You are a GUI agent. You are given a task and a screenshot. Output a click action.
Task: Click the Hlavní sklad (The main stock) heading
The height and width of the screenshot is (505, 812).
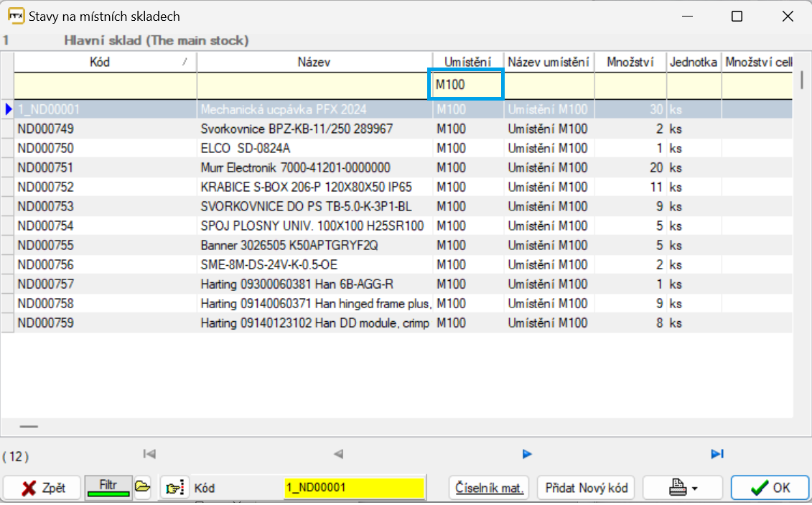(157, 40)
